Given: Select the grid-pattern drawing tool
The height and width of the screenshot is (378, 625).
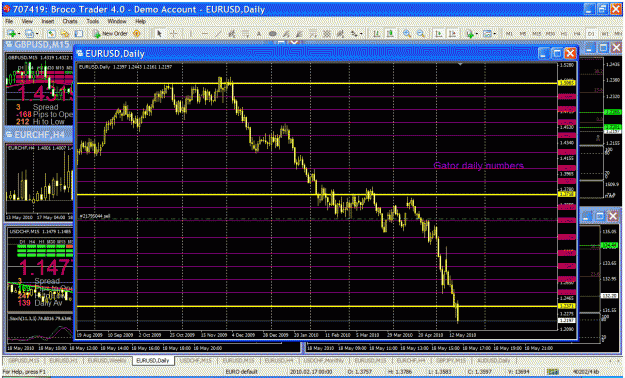Looking at the screenshot, I should pos(326,34).
